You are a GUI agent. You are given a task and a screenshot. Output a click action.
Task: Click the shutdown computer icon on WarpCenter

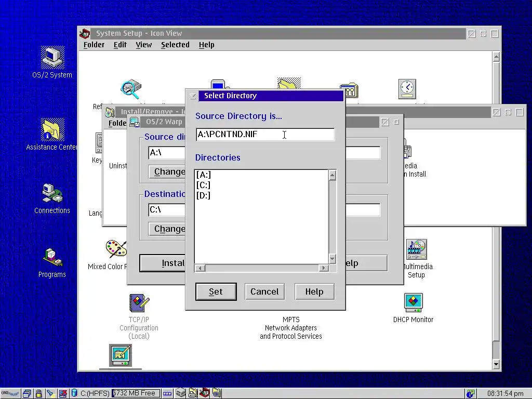coord(63,394)
